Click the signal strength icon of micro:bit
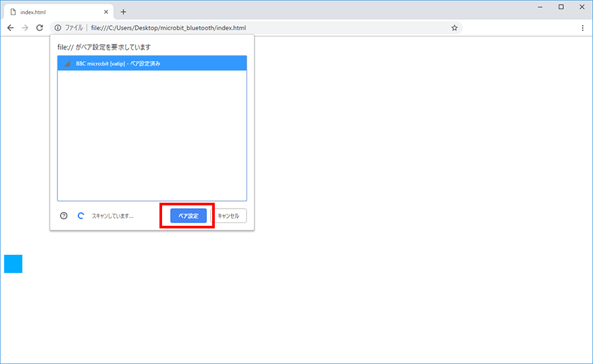This screenshot has width=593, height=364. 67,63
